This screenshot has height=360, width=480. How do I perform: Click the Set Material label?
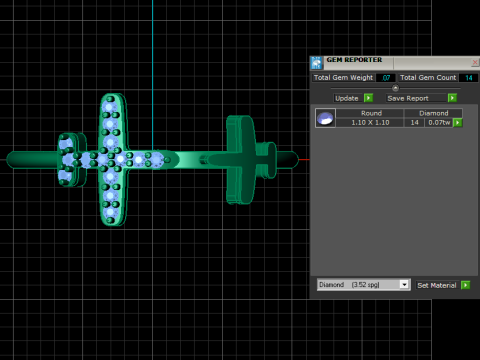[x=437, y=285]
